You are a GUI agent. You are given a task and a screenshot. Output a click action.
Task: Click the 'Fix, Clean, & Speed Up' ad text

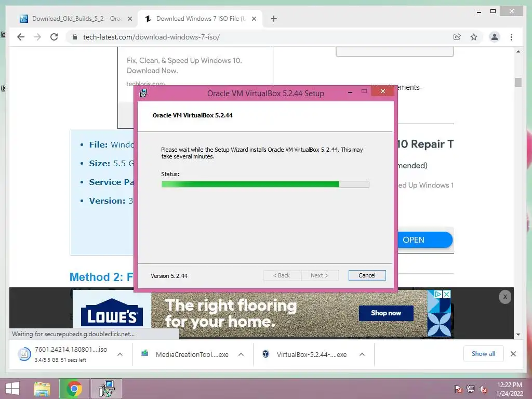pos(184,65)
